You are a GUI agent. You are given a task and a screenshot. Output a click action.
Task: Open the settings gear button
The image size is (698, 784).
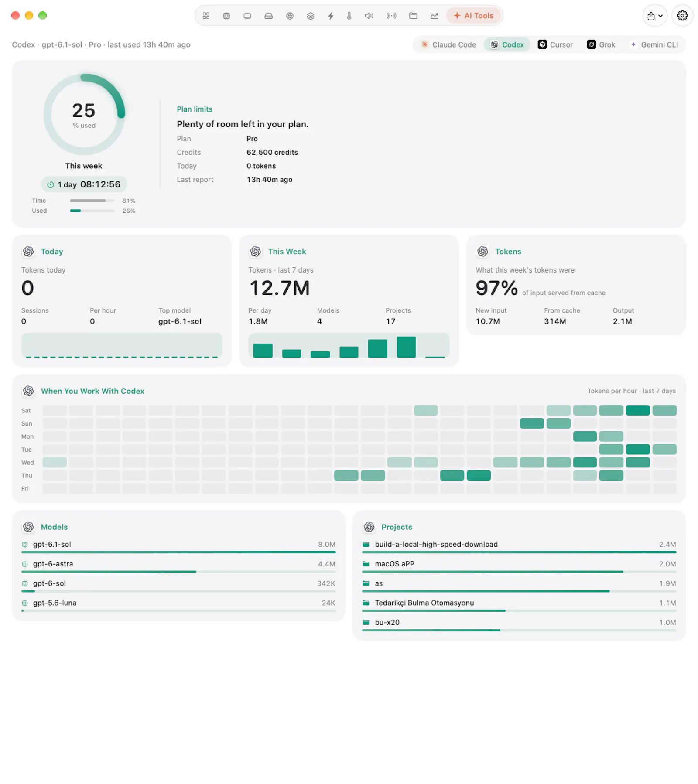(682, 16)
